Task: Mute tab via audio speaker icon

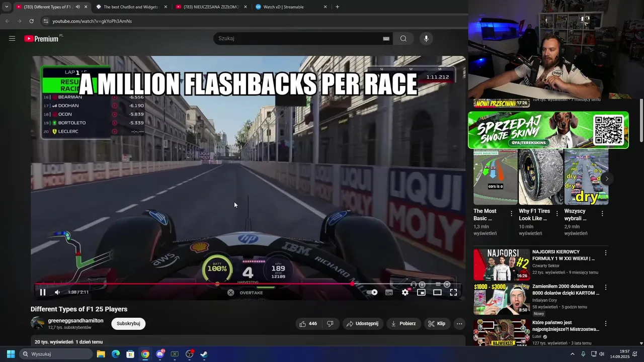Action: pos(77,7)
